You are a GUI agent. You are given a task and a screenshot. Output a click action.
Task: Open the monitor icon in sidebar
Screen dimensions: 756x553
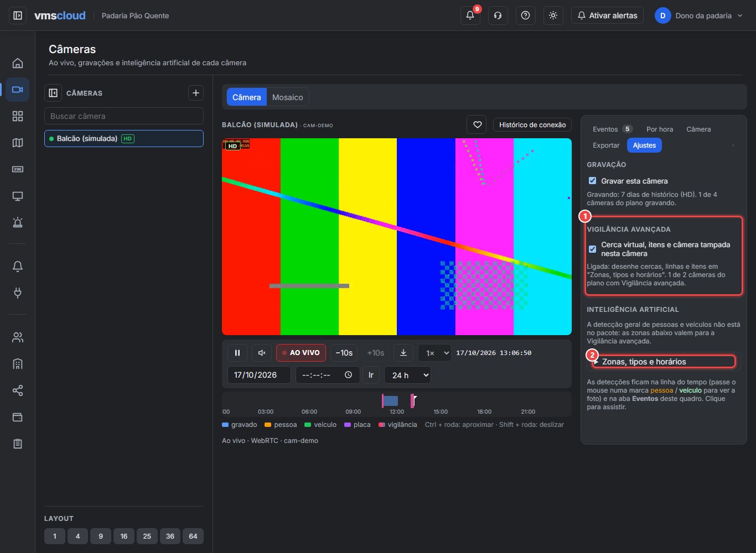(18, 196)
